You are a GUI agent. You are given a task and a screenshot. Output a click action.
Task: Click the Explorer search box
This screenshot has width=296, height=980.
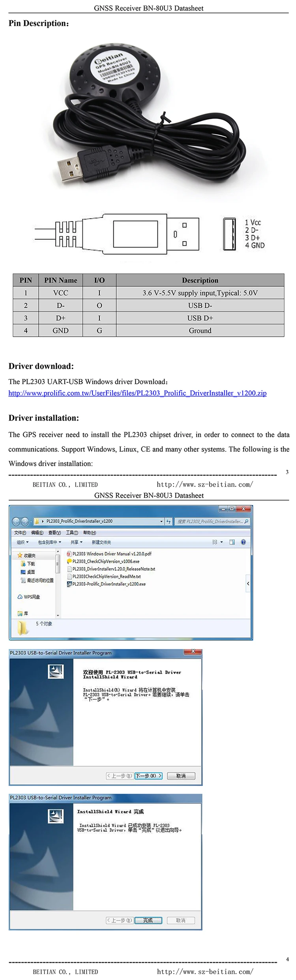(212, 521)
